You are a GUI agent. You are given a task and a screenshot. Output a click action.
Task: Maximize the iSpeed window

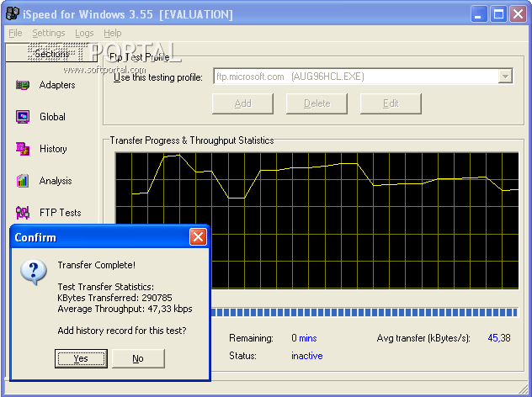[x=498, y=14]
